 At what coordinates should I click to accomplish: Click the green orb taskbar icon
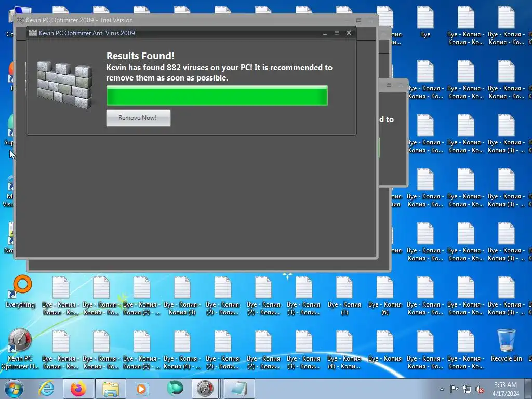click(x=175, y=389)
